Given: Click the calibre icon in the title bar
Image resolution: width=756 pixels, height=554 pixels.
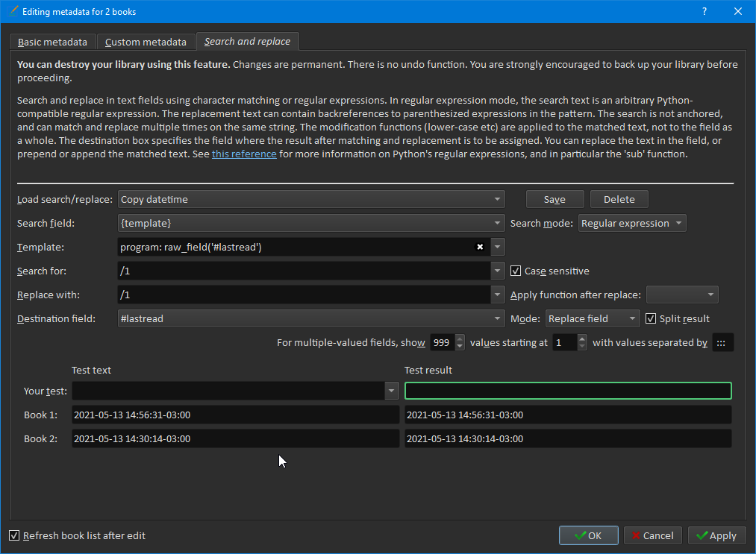Looking at the screenshot, I should tap(11, 11).
